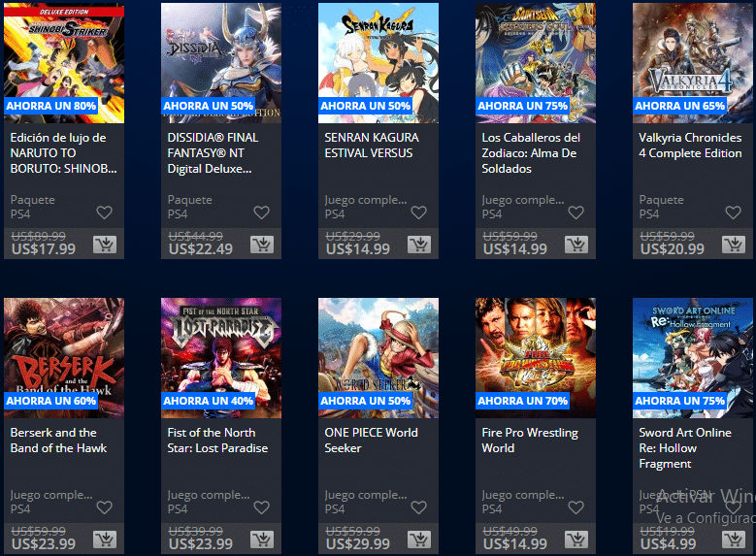
Task: Toggle wishlist heart for Valkyria Chronicles 4
Action: coord(733,213)
